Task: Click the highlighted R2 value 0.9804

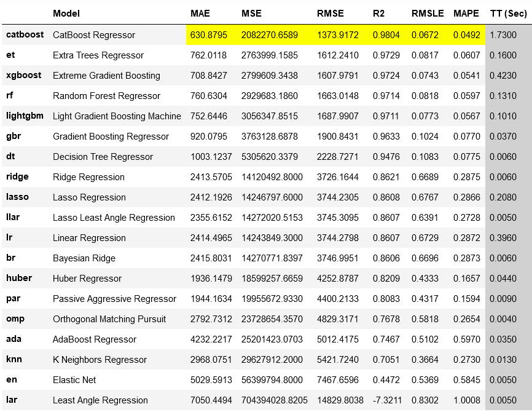Action: 386,35
